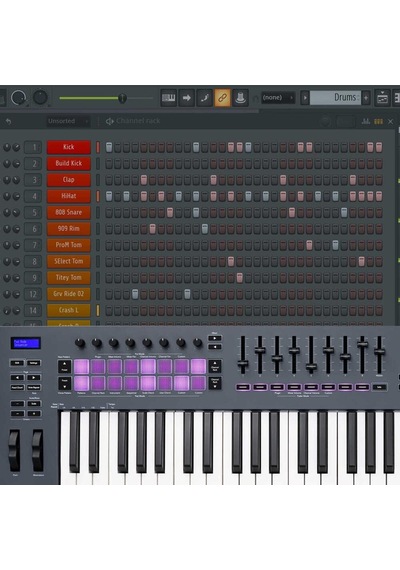Click the SElect Tom channel button
This screenshot has width=400, height=570.
tap(69, 262)
